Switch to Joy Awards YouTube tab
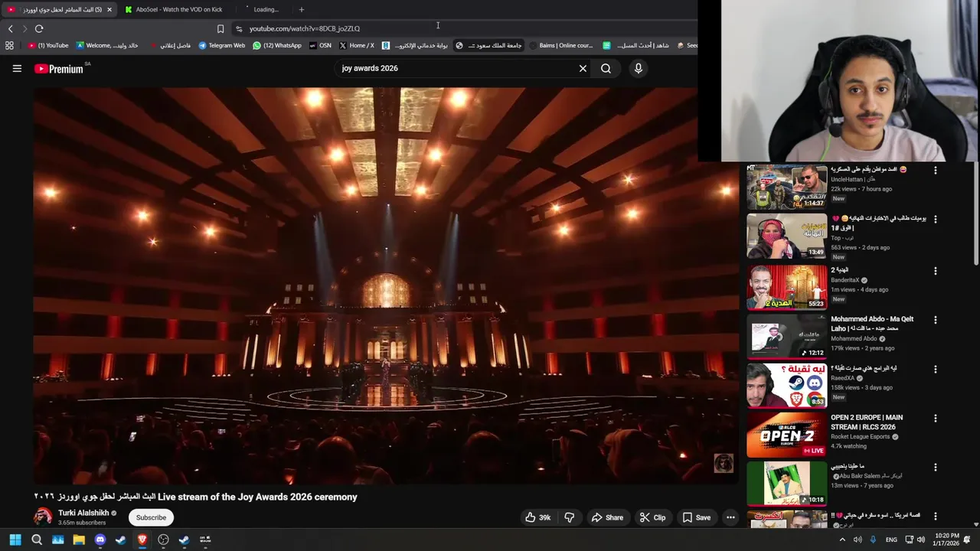 click(59, 10)
